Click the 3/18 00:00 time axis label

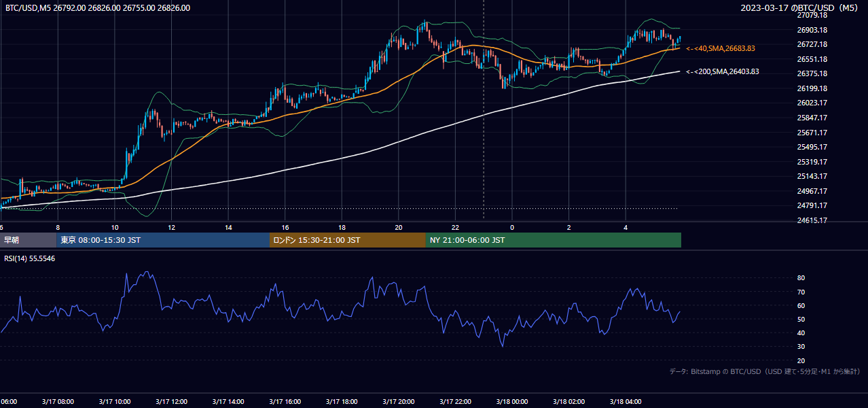pos(512,401)
